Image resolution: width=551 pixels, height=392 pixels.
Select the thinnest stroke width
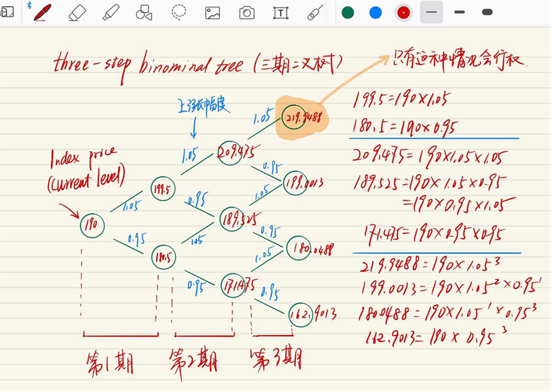pyautogui.click(x=431, y=12)
